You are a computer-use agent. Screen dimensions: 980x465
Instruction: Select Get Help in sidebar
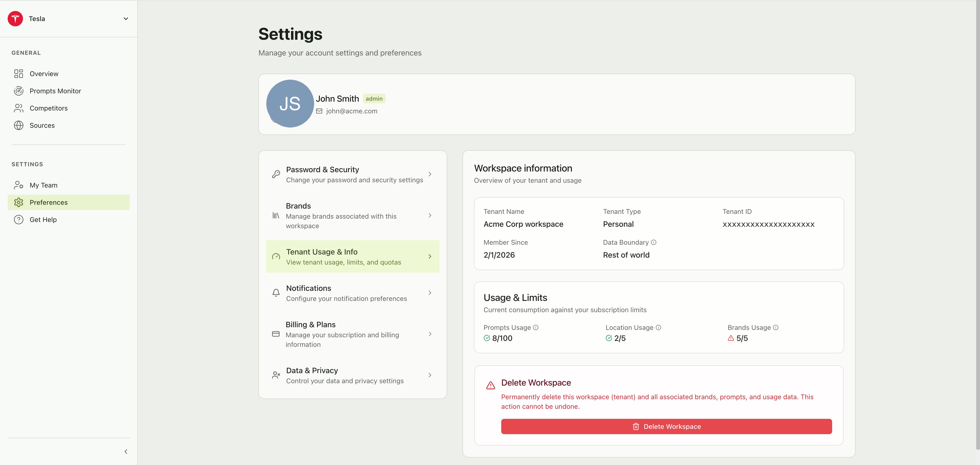[68, 220]
